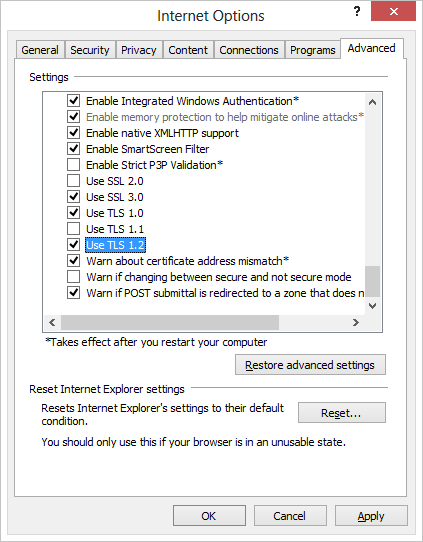The image size is (423, 542).
Task: Click the Apply button
Action: (x=371, y=516)
